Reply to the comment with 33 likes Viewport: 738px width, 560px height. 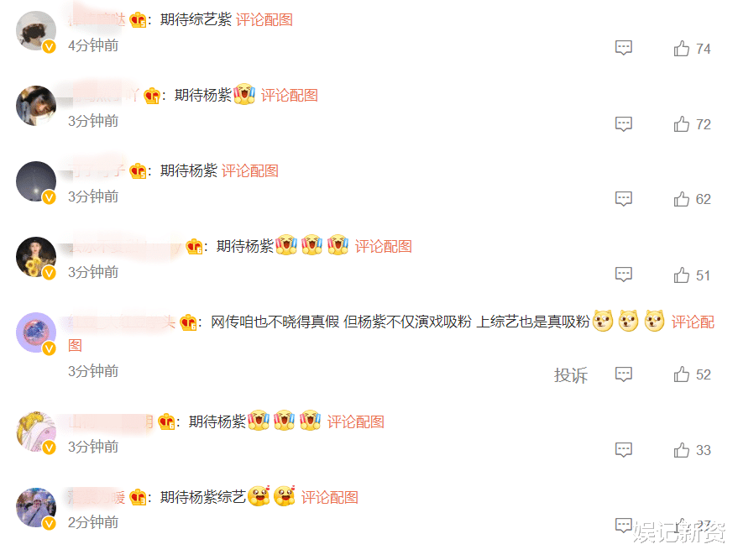624,450
